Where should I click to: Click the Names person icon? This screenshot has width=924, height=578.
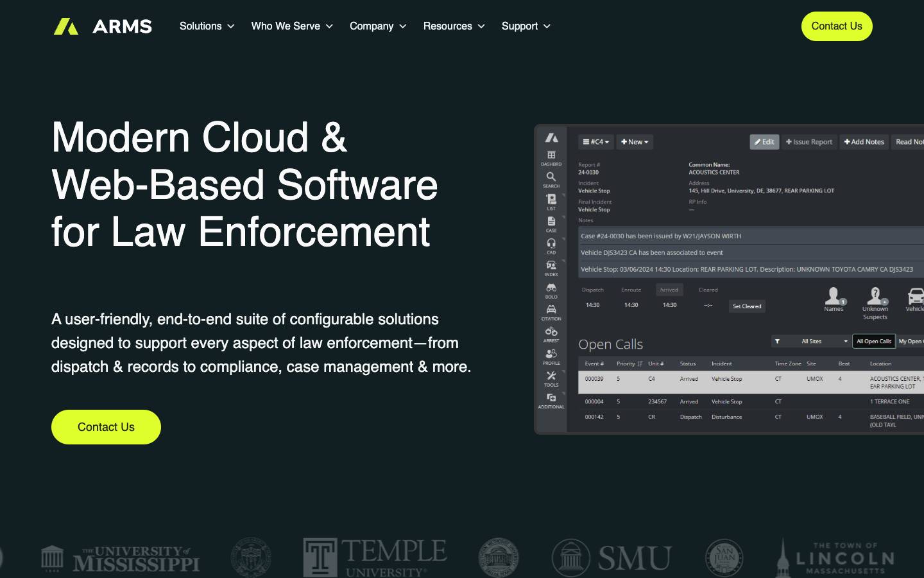click(x=834, y=296)
